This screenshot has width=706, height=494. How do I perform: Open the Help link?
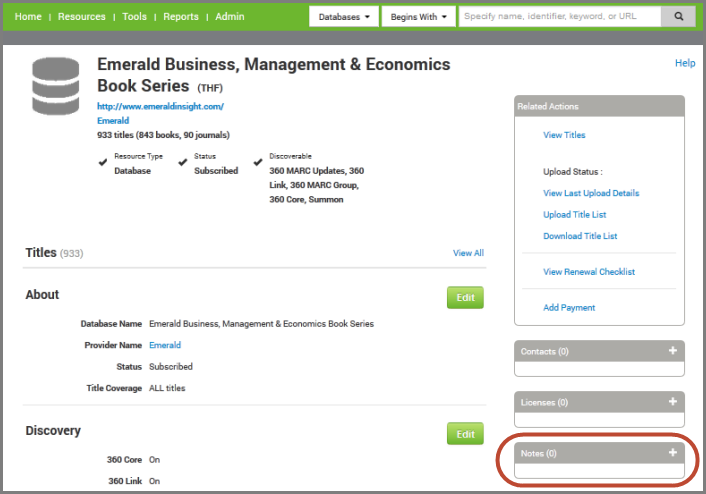point(685,63)
